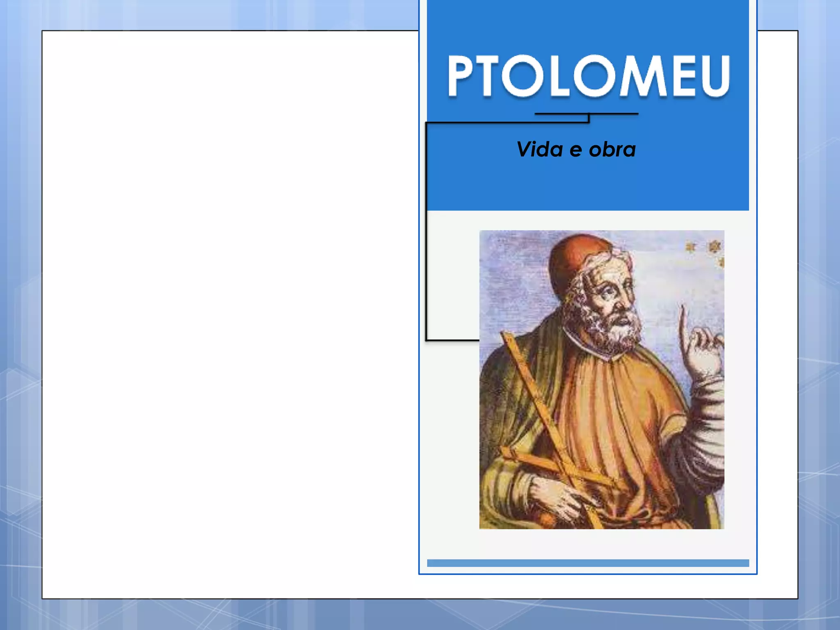The width and height of the screenshot is (840, 630).
Task: Select the Vida e obra subtitle
Action: [576, 149]
